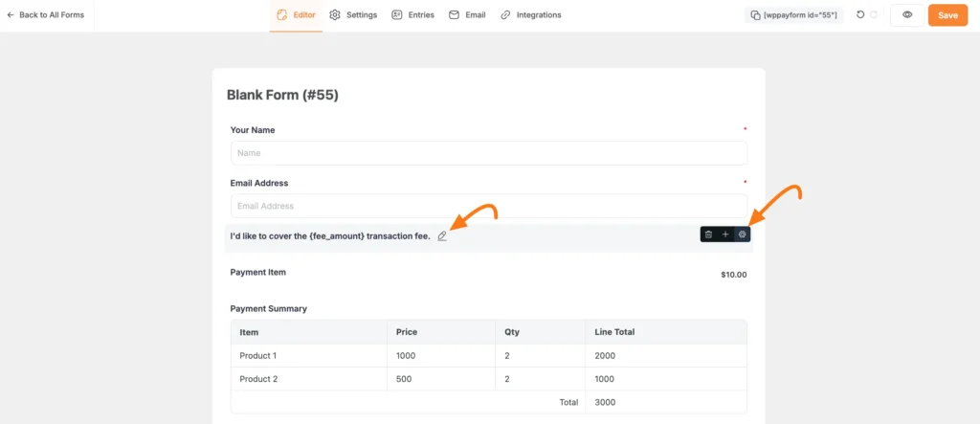Screen dimensions: 980x424
Task: Add a field with the plus icon
Action: pyautogui.click(x=725, y=234)
